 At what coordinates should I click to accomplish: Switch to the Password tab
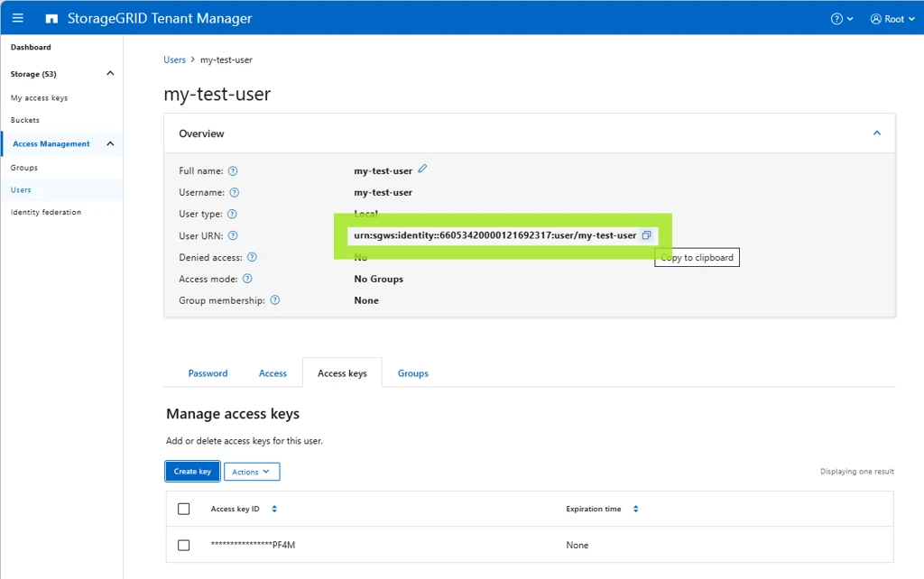tap(208, 373)
